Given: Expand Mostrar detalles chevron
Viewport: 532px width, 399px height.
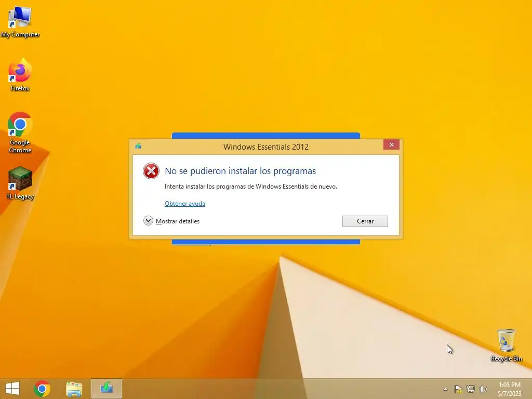Looking at the screenshot, I should 148,221.
